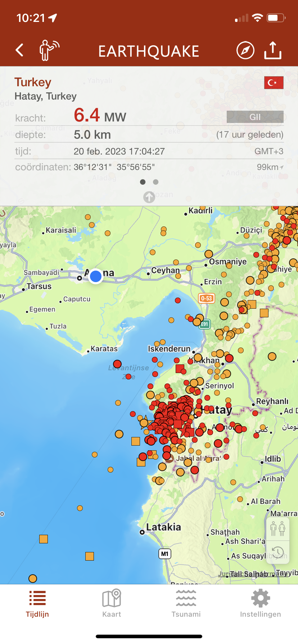Screen dimensions: 298x644
Task: Go back using the top-left arrow
Action: 20,50
